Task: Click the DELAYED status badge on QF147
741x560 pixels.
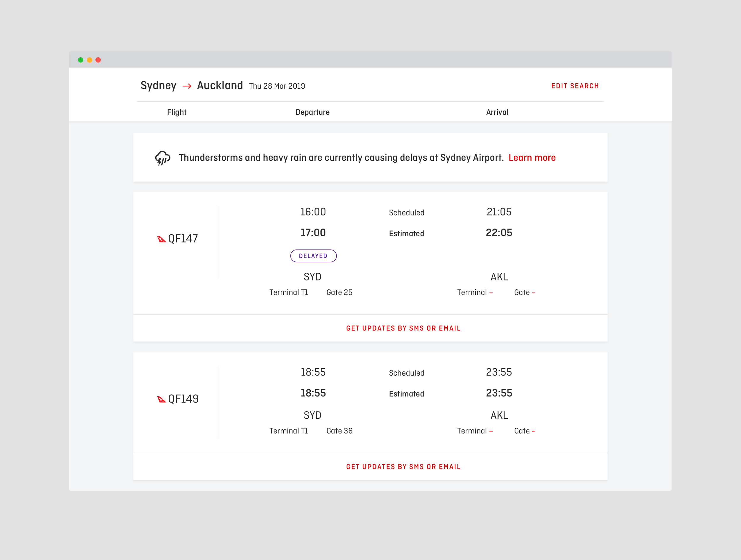Action: 313,256
